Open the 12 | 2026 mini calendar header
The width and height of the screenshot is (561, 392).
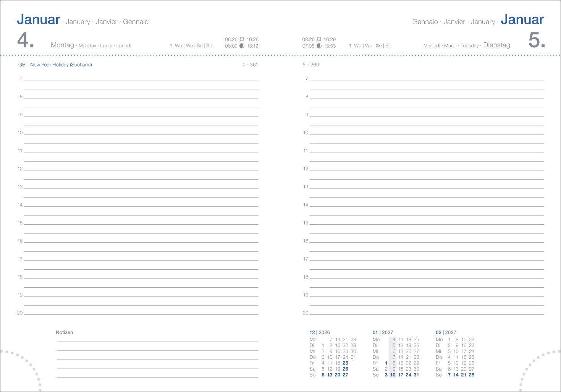pos(320,332)
